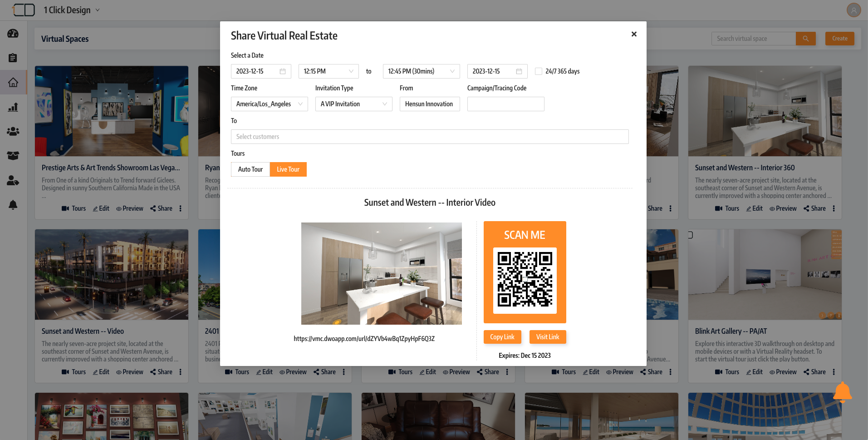Open calendar icon of end date field
This screenshot has height=440, width=868.
click(519, 71)
